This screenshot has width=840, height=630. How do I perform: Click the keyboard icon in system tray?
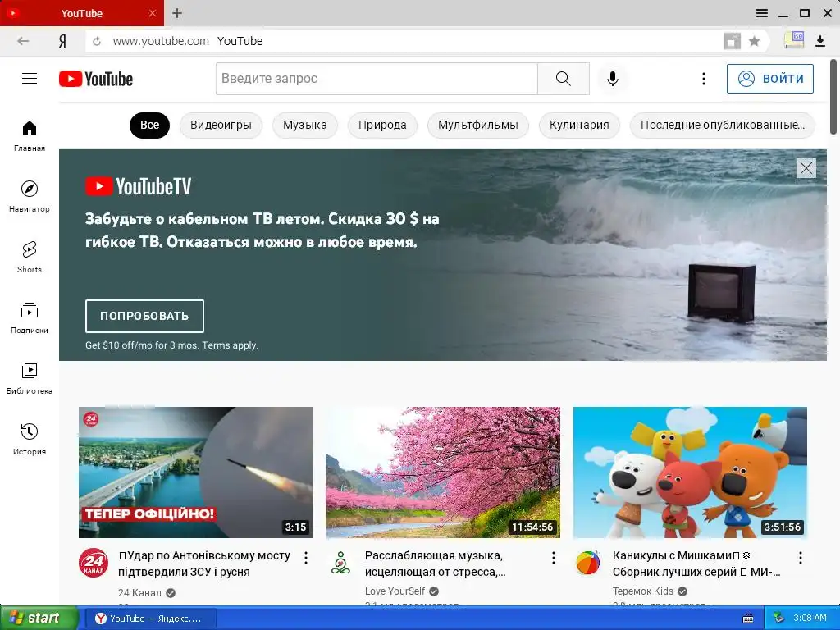click(x=748, y=619)
